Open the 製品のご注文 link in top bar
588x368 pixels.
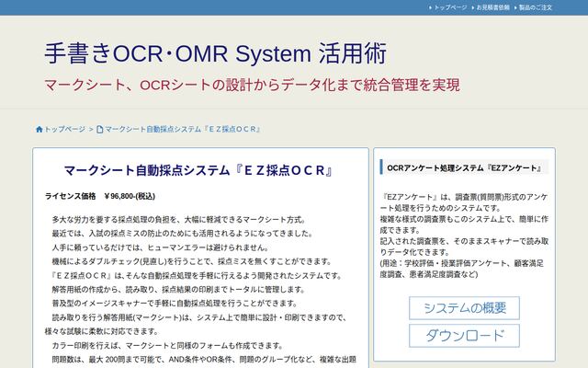pyautogui.click(x=536, y=7)
